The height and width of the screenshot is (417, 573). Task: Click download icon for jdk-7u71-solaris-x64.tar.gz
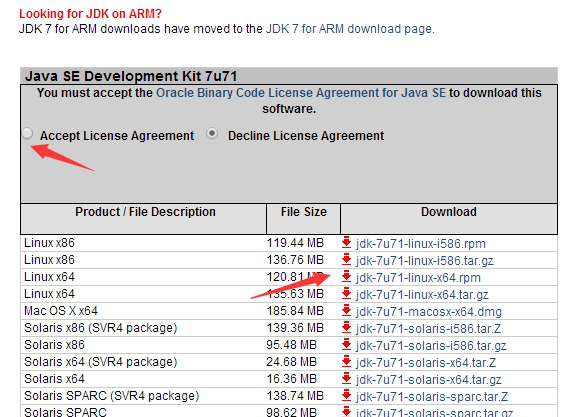pyautogui.click(x=346, y=379)
